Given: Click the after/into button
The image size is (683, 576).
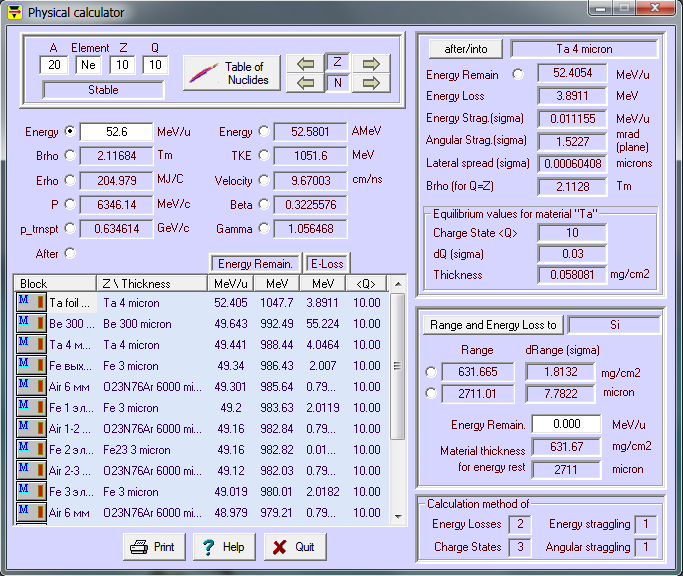Looking at the screenshot, I should point(464,48).
